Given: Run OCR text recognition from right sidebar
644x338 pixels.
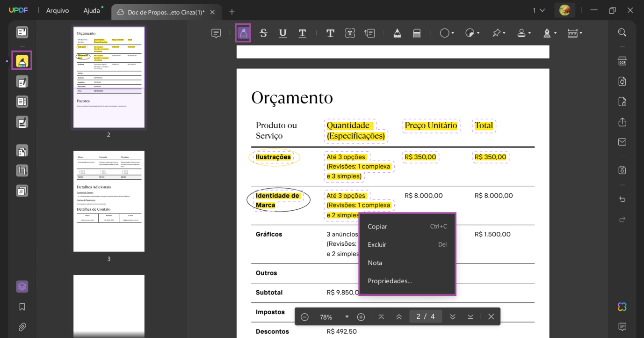Looking at the screenshot, I should tap(622, 61).
